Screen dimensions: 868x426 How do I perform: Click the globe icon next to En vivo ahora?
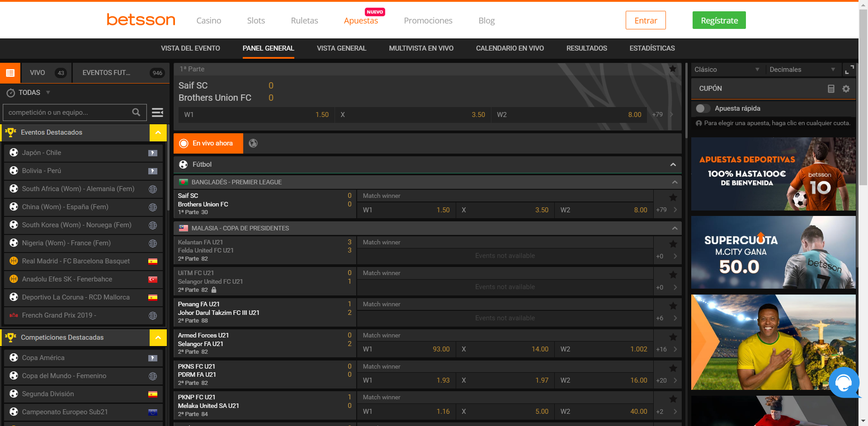(253, 143)
